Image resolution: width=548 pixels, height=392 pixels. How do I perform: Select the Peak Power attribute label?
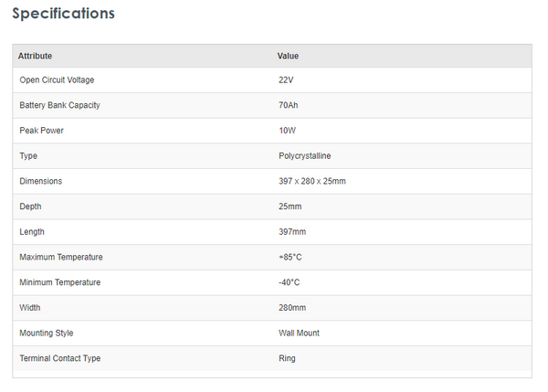coord(41,131)
